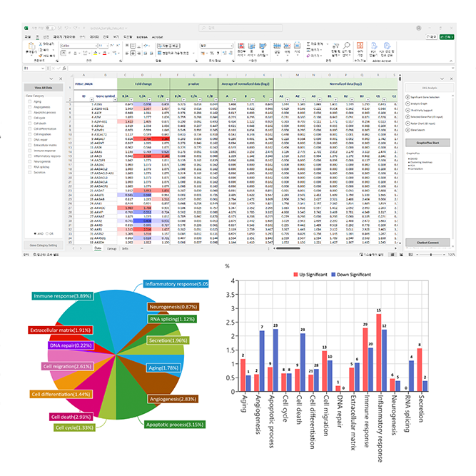This screenshot has height=476, width=476.
Task: Switch to the Info sheet tab
Action: click(x=125, y=248)
